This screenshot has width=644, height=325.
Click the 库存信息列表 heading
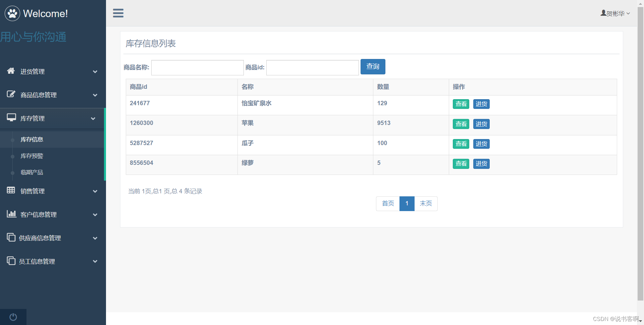151,44
